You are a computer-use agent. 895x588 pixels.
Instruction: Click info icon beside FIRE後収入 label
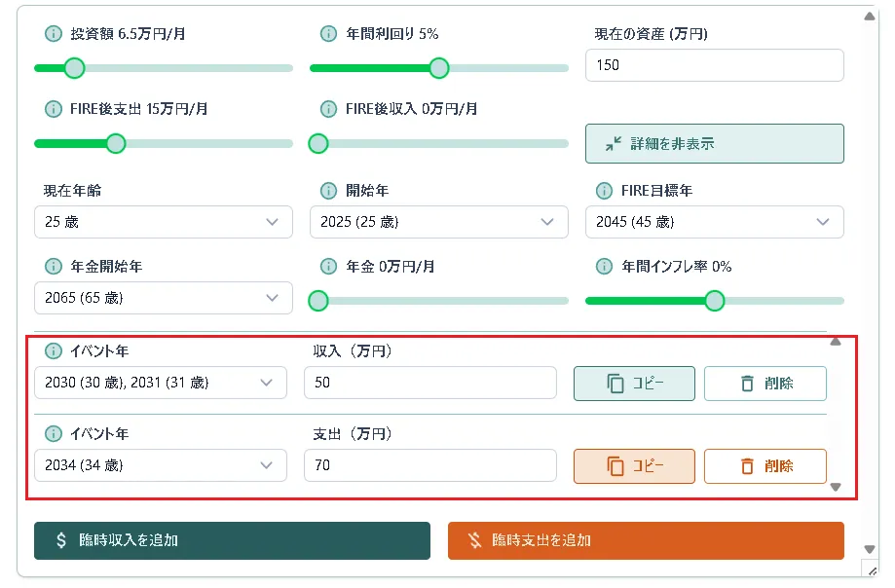click(x=328, y=109)
